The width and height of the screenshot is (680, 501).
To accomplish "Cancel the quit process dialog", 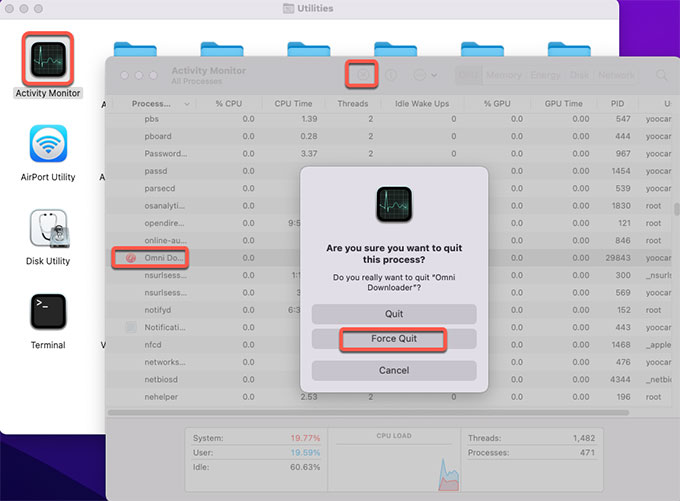I will pos(394,370).
